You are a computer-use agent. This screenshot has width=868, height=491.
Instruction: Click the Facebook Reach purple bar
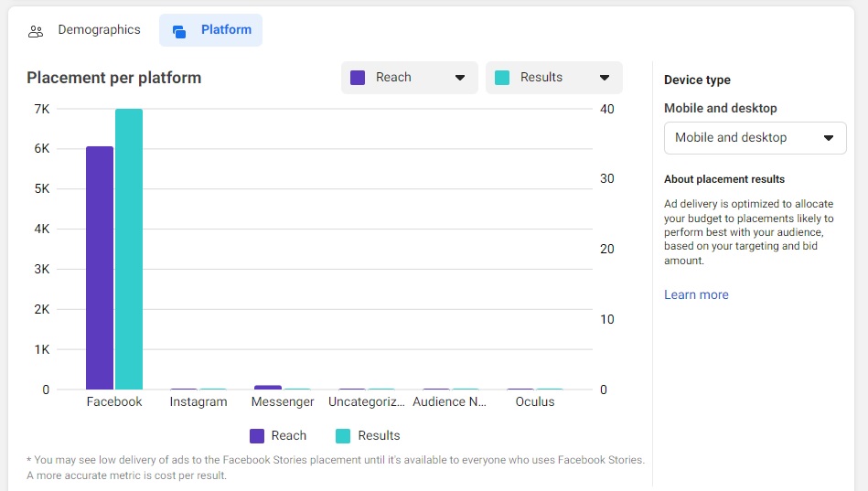pos(100,268)
